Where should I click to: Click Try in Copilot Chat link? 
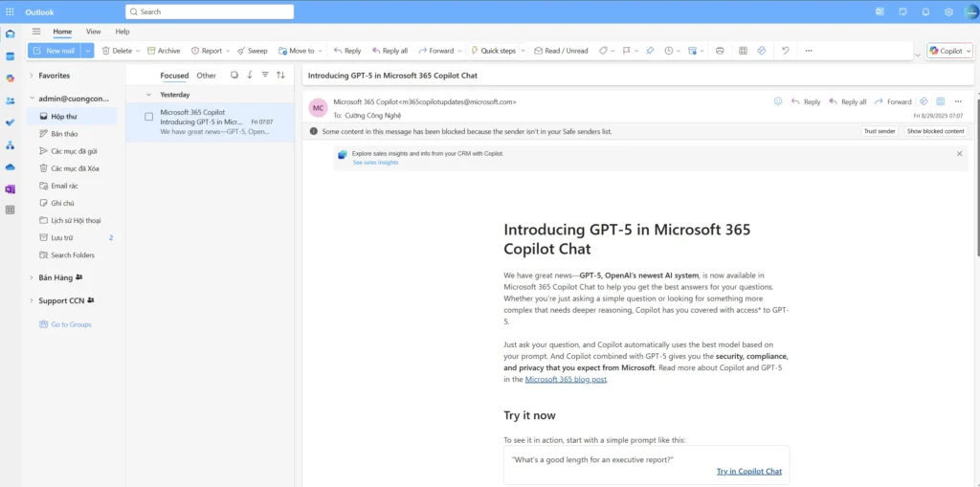click(748, 472)
